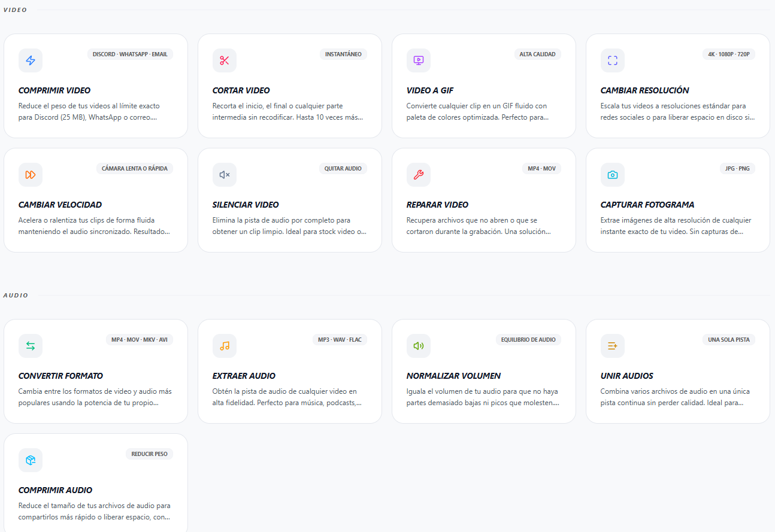The width and height of the screenshot is (775, 532).
Task: Click description starting 'Reduce el tamaño de tus archivos'
Action: [95, 511]
